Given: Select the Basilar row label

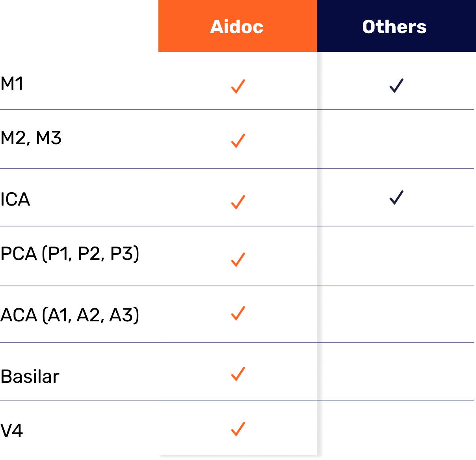Looking at the screenshot, I should point(30,377).
